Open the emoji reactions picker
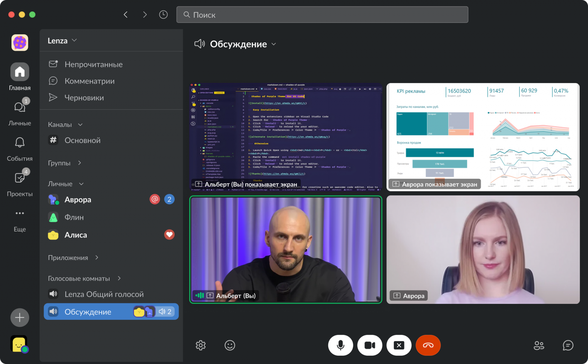The height and width of the screenshot is (364, 588). tap(230, 345)
